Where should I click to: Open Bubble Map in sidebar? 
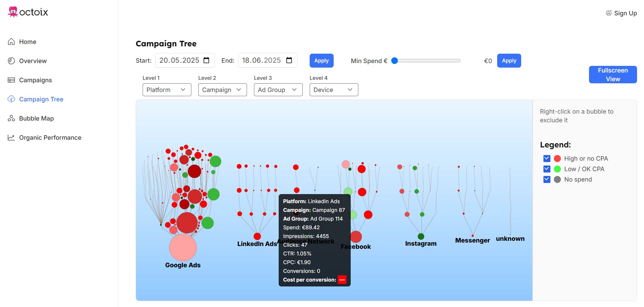(x=37, y=118)
